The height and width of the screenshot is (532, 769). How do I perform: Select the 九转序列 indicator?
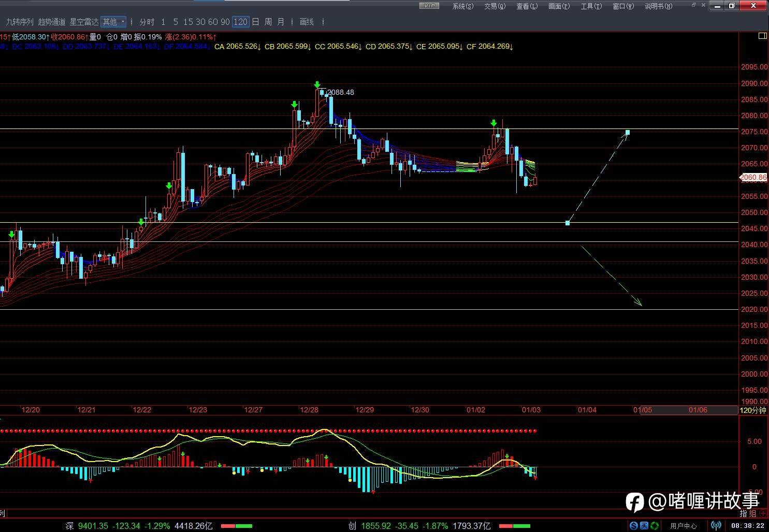click(x=20, y=22)
